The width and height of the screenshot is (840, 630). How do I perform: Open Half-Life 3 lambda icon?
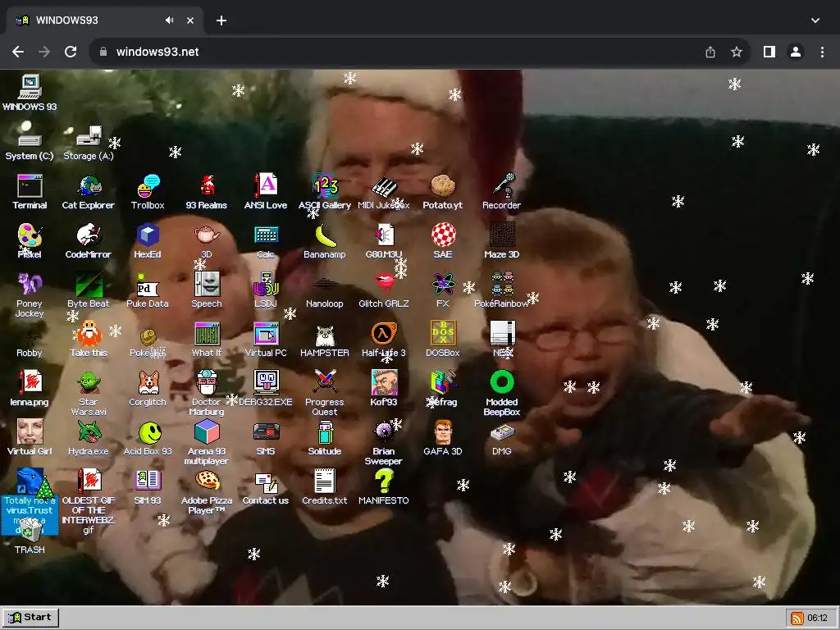pyautogui.click(x=384, y=340)
